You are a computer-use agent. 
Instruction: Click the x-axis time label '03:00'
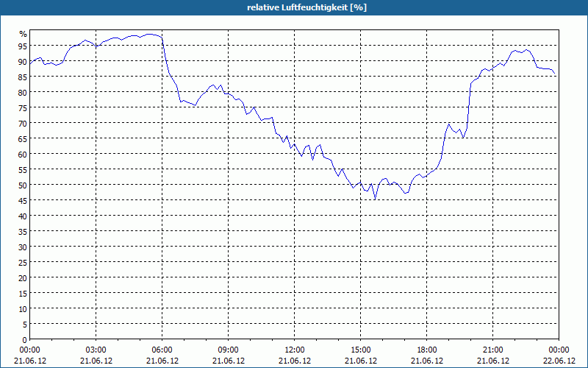(96, 350)
